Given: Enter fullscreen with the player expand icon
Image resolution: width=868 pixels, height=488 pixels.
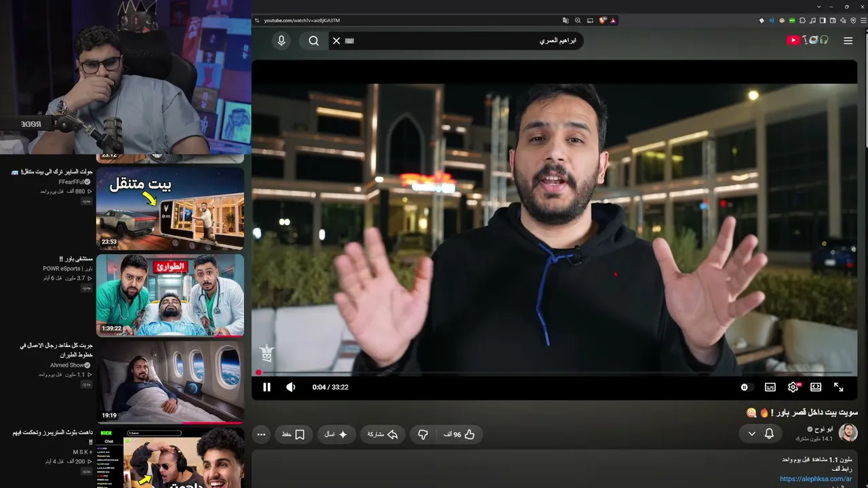Looking at the screenshot, I should point(839,387).
